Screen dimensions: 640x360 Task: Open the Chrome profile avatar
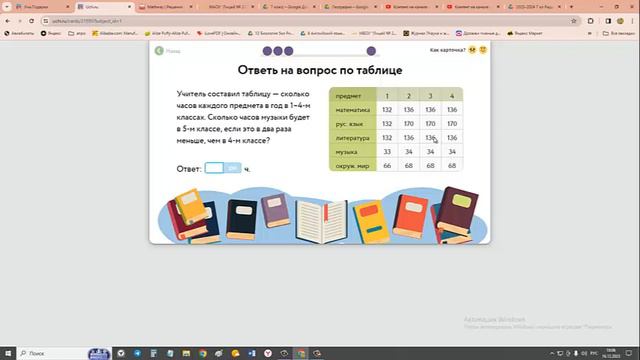[620, 21]
